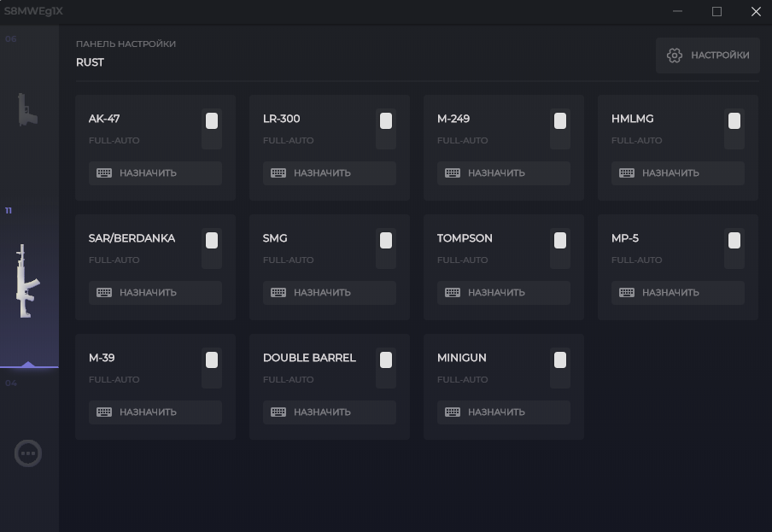This screenshot has width=772, height=532.
Task: Toggle the MINIGUN switch
Action: coord(560,368)
